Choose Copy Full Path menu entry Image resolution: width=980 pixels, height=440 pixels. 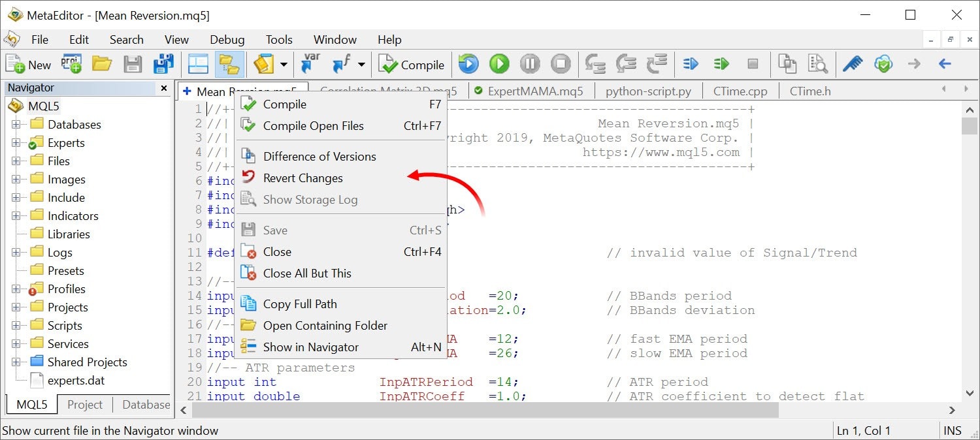tap(300, 304)
